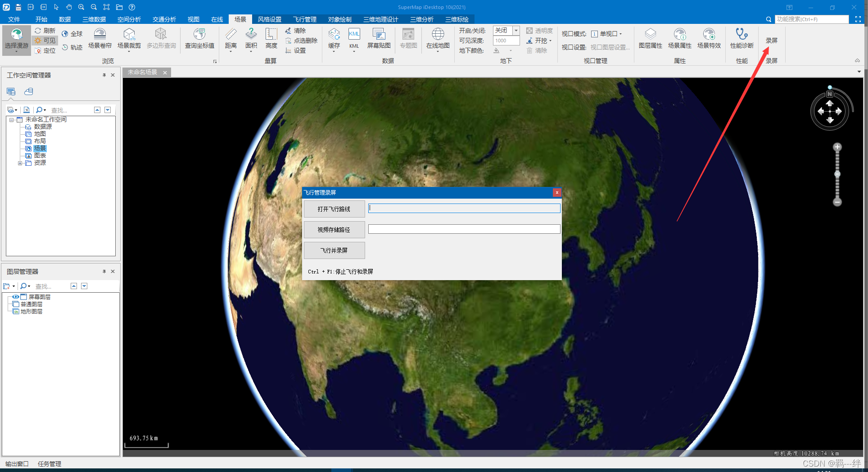The height and width of the screenshot is (472, 868).
Task: Click the zoom slider minus button on the globe
Action: click(x=837, y=202)
